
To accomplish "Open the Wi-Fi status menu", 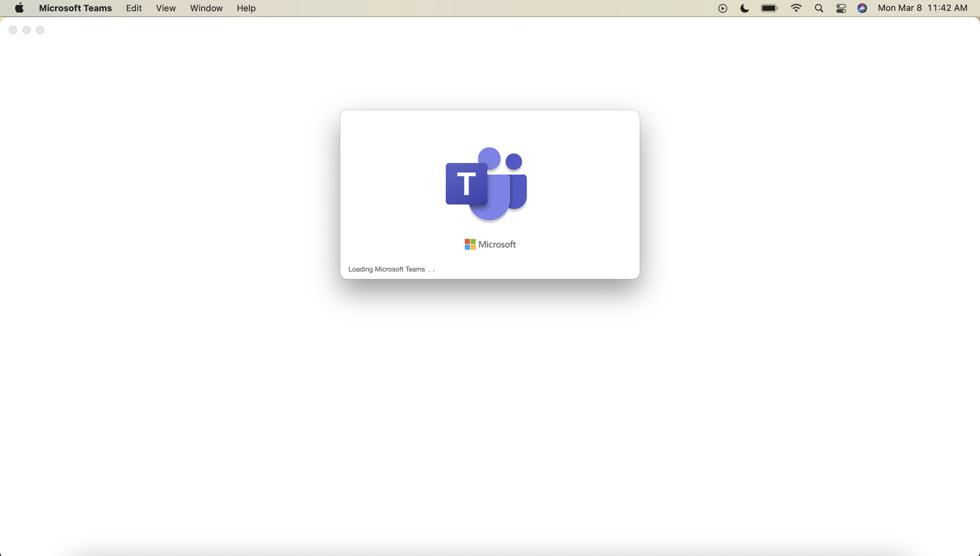I will coord(796,9).
